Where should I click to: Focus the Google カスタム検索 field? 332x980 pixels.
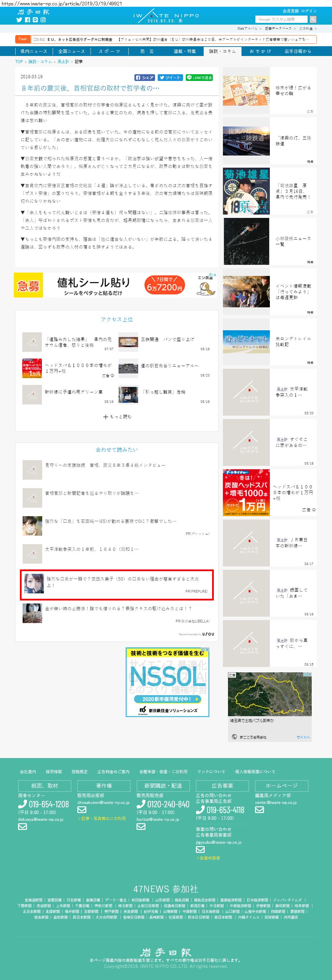pos(282,20)
